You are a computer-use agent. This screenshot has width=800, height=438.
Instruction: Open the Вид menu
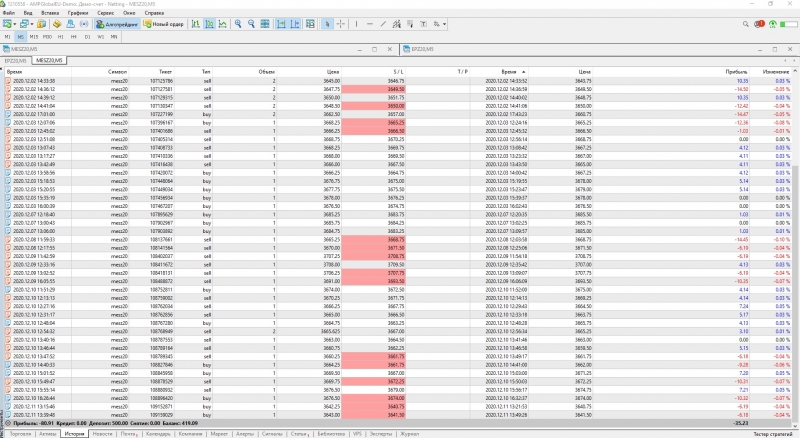(x=28, y=13)
